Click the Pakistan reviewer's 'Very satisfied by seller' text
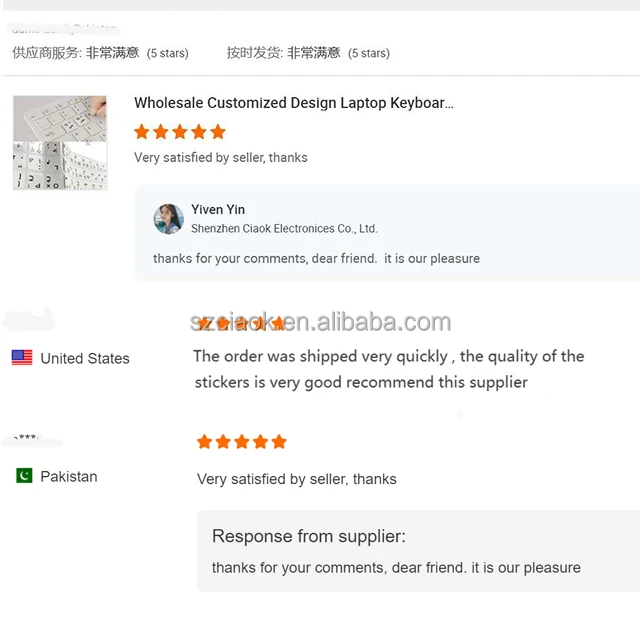The height and width of the screenshot is (640, 640). pos(296,479)
